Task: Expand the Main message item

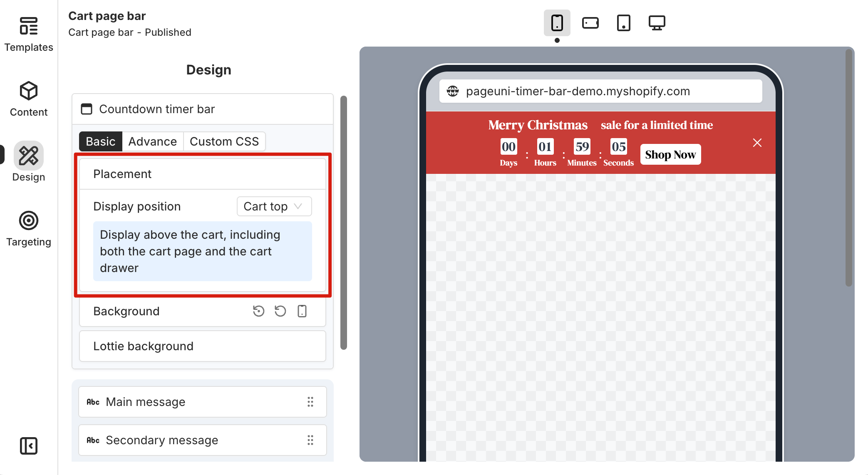Action: click(x=203, y=402)
